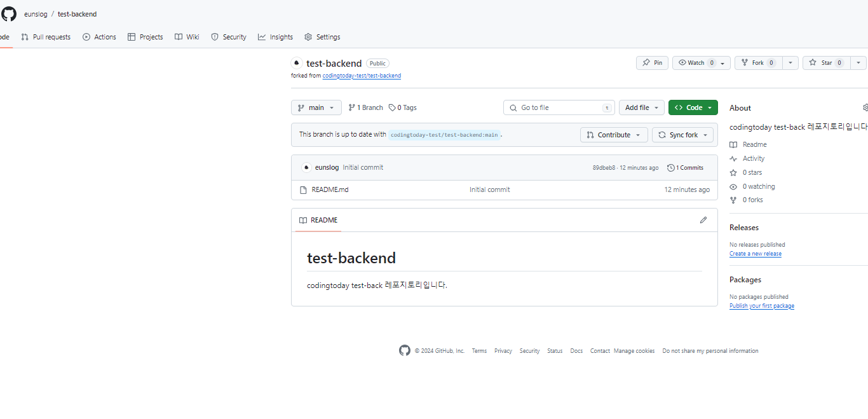
Task: Open the Packages heading link
Action: pos(745,280)
